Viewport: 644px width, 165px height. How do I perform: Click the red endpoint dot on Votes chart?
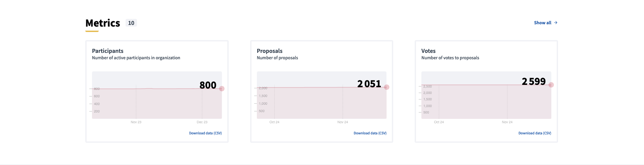click(x=551, y=85)
